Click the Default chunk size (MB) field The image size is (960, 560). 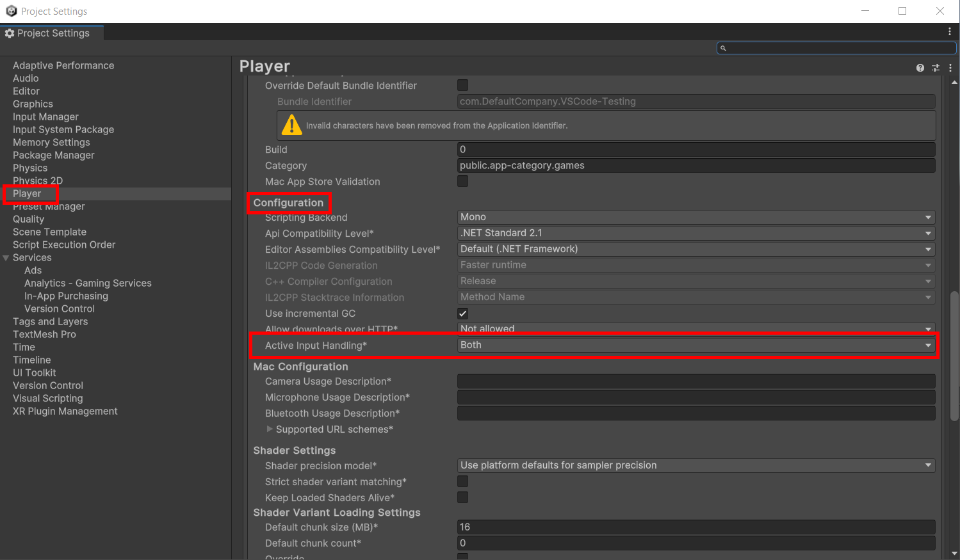pos(696,527)
